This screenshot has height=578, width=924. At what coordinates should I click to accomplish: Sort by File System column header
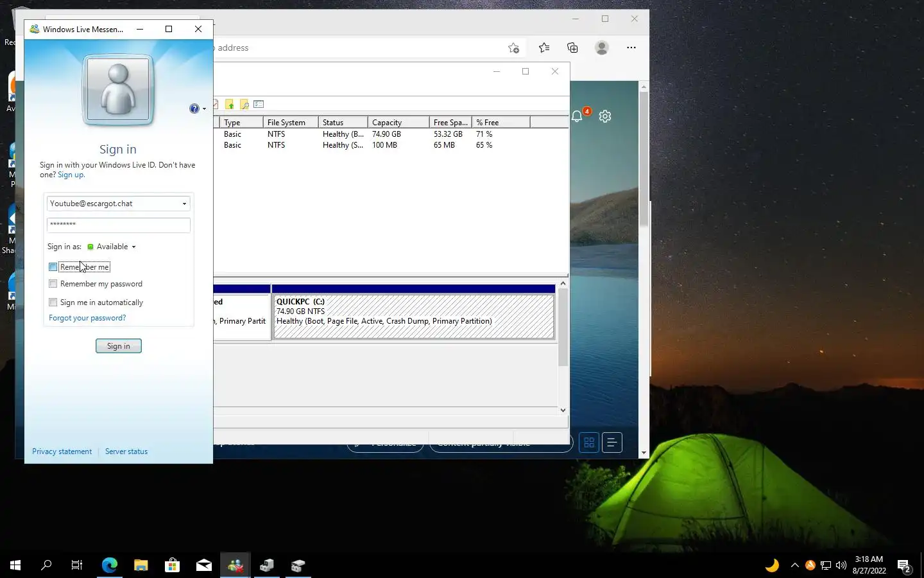point(291,122)
